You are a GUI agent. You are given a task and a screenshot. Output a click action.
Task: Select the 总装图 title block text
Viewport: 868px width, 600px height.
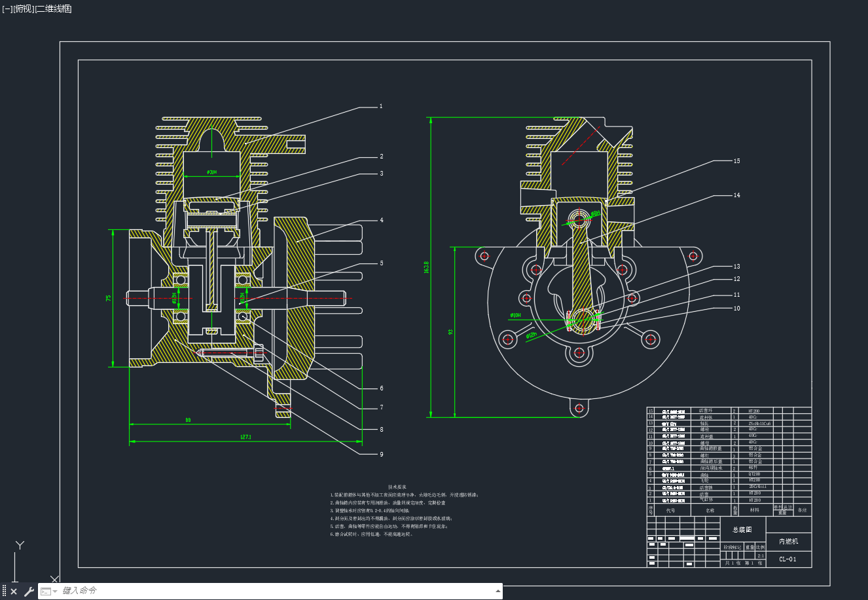coord(742,529)
